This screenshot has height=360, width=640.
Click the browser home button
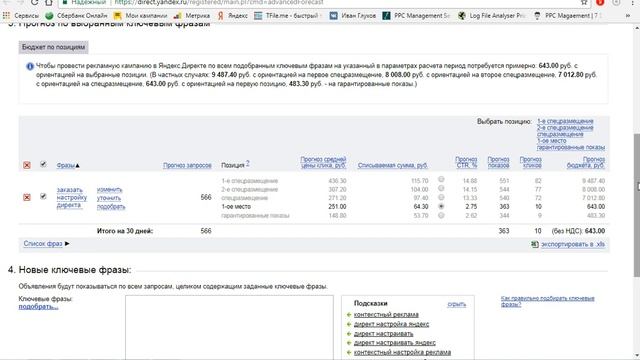tap(49, 2)
